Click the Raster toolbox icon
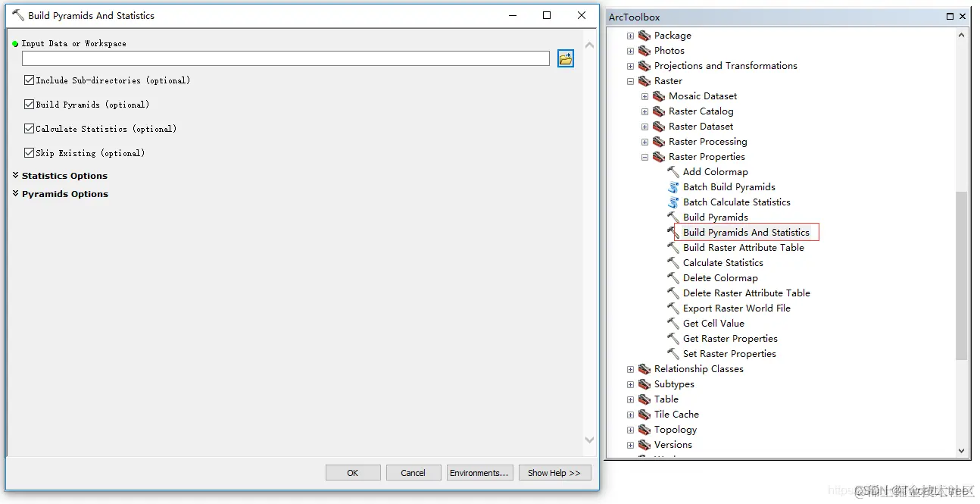The image size is (980, 504). [644, 81]
